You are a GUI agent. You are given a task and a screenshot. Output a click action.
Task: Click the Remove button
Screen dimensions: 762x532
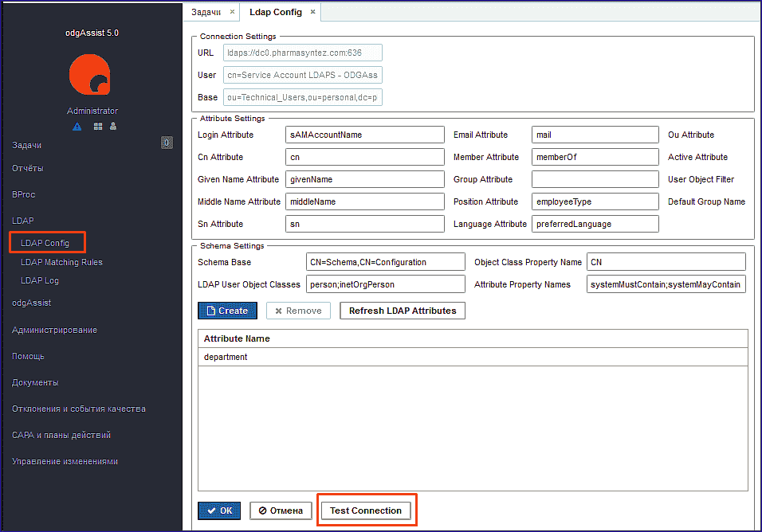tap(298, 311)
